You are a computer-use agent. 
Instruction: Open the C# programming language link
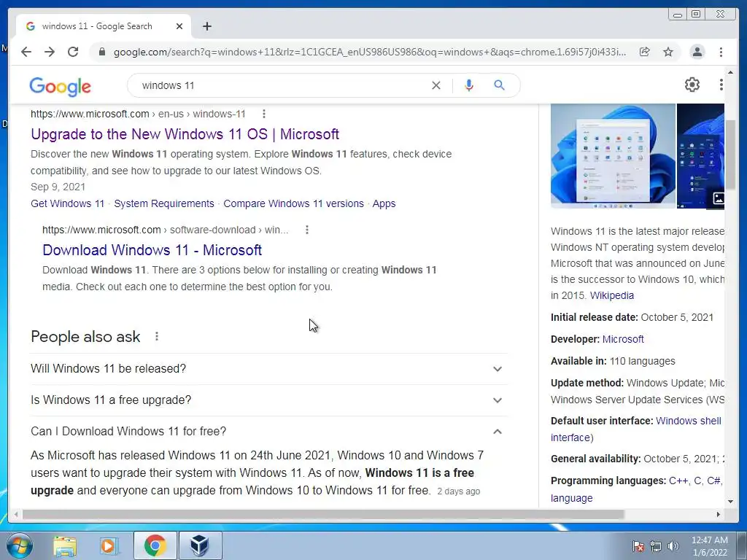(x=713, y=481)
